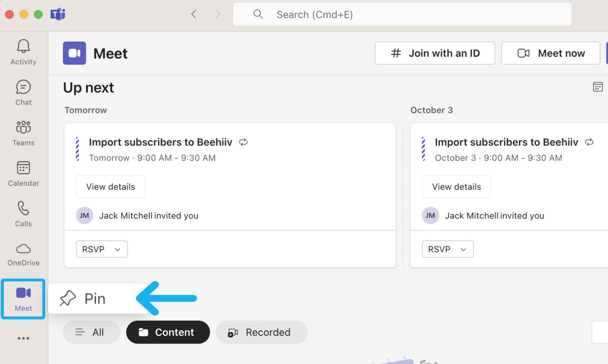Expand RSVP dropdown for October 3 meeting
Viewport: 608px width, 364px height.
pos(448,249)
